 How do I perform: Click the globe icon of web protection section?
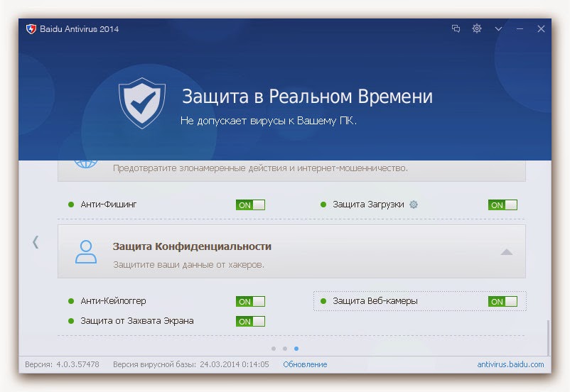click(86, 164)
